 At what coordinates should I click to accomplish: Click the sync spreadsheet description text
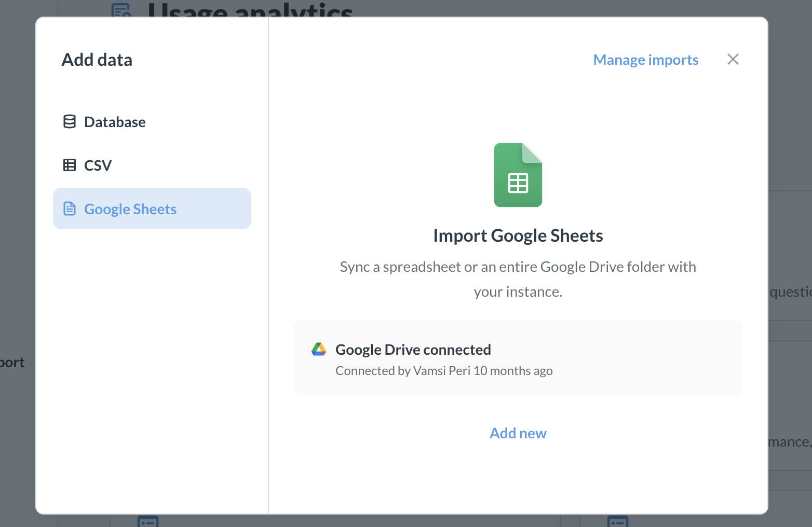(518, 279)
